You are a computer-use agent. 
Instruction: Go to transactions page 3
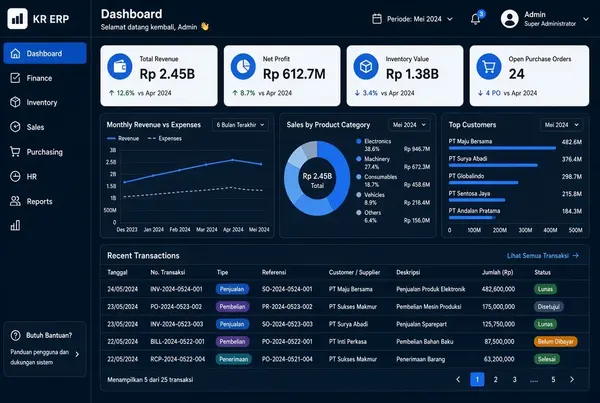(x=515, y=380)
